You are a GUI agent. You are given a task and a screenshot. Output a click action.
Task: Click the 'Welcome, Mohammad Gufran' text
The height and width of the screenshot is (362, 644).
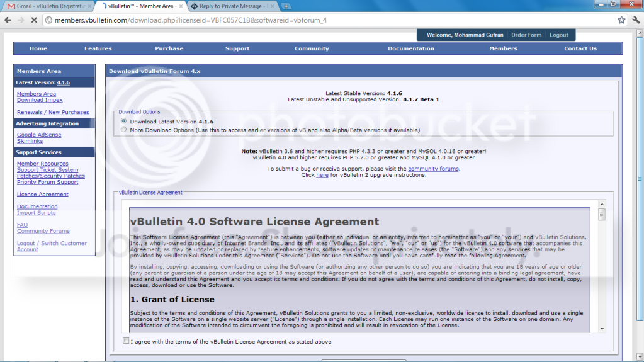(x=465, y=35)
